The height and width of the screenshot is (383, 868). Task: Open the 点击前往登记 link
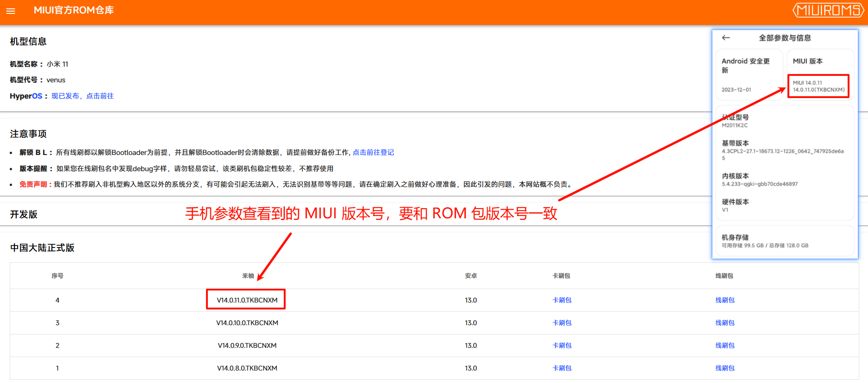(x=373, y=152)
